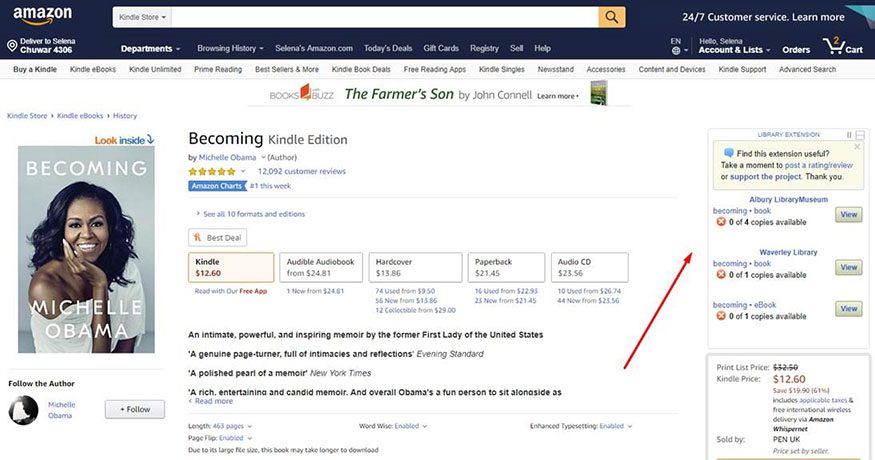
Task: Click the orange search magnifier button
Action: [x=612, y=17]
